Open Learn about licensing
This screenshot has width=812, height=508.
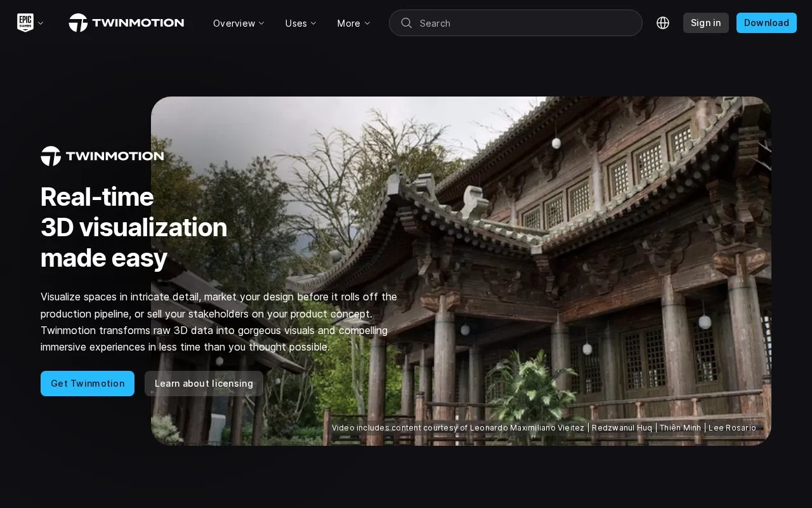coord(204,384)
